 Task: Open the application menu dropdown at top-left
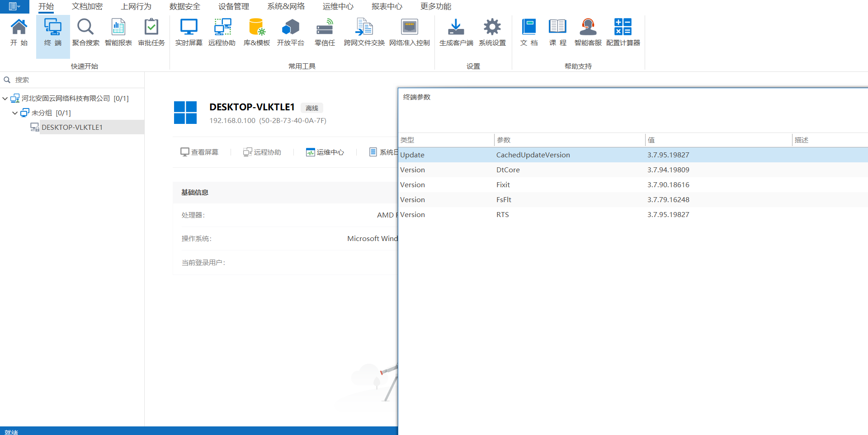click(14, 6)
